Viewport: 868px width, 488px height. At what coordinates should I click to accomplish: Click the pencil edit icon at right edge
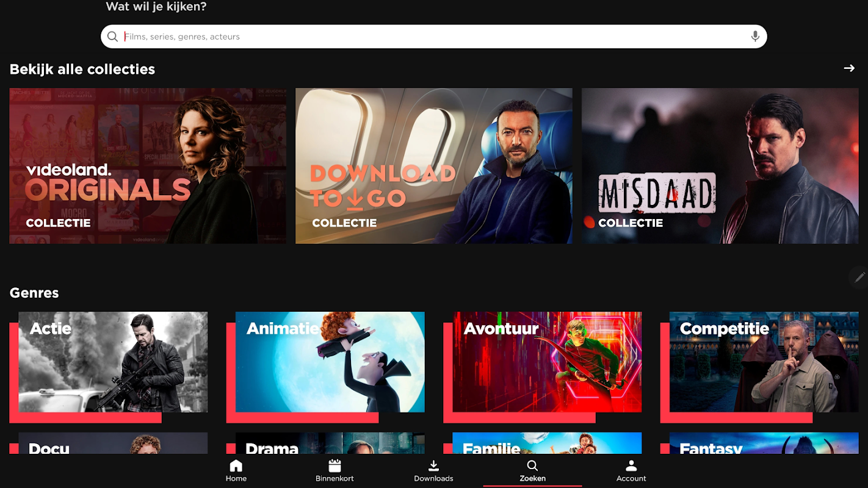coord(859,278)
